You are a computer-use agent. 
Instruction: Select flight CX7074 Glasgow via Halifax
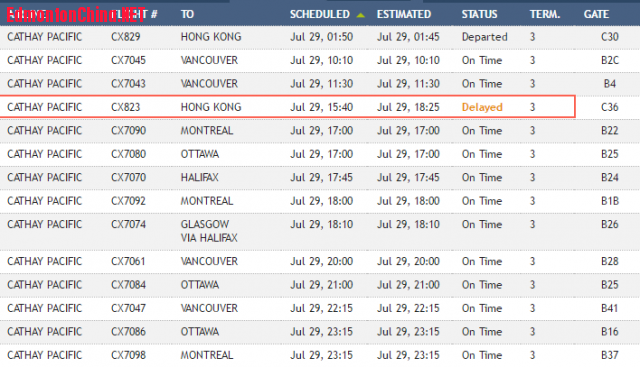pyautogui.click(x=320, y=231)
